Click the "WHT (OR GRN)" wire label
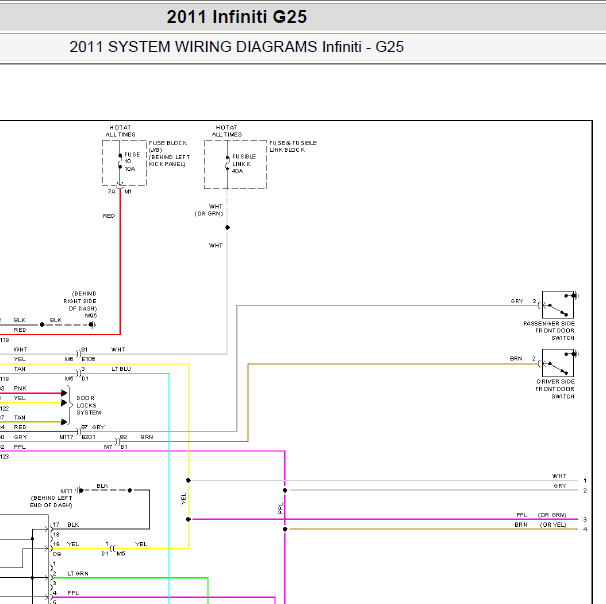This screenshot has width=606, height=604. click(209, 210)
